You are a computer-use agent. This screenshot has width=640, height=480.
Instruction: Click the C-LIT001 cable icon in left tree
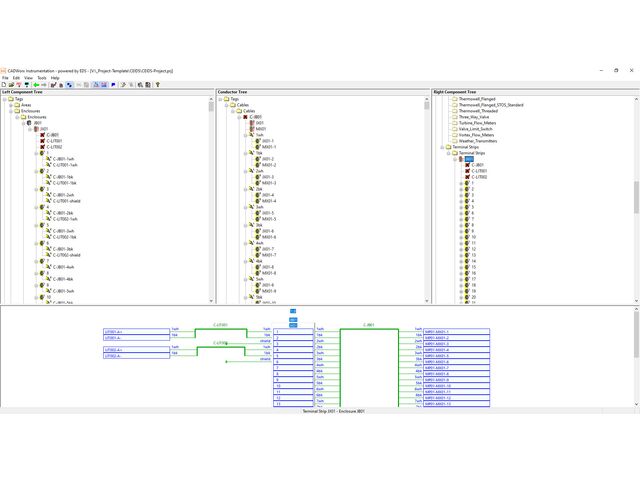41,141
